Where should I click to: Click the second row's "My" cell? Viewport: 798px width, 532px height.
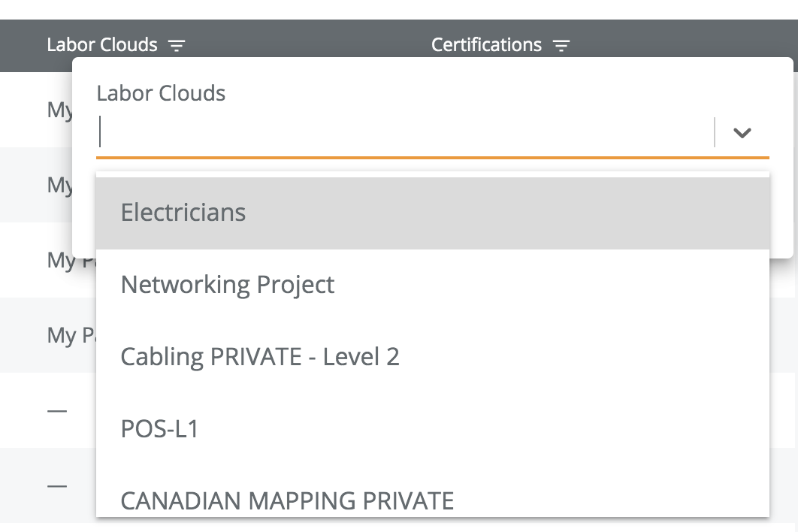[59, 185]
